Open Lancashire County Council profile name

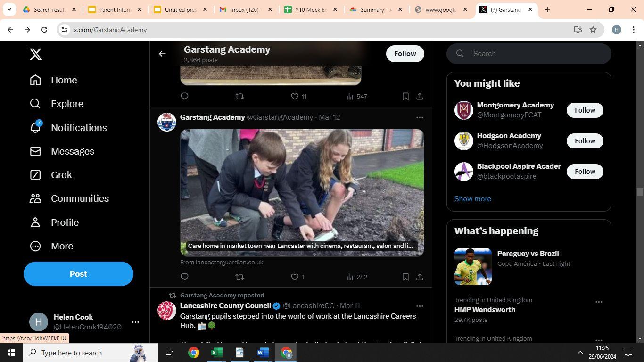[x=225, y=306]
